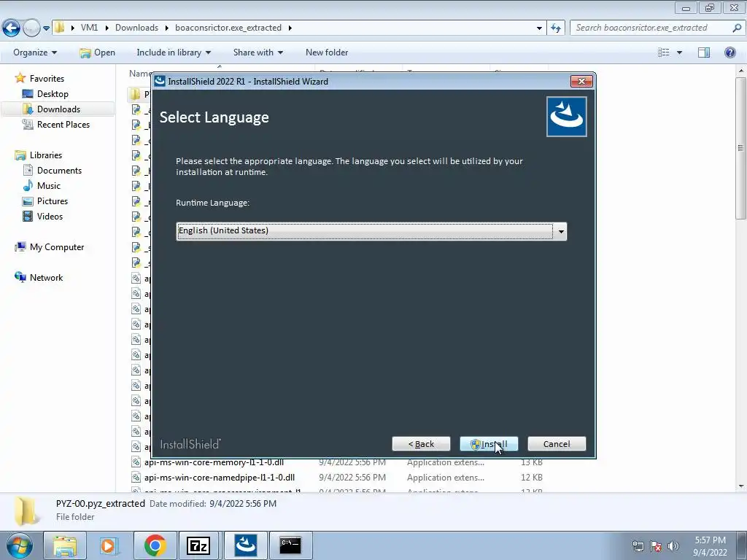Viewport: 747px width, 560px height.
Task: Refresh the Explorer folder view
Action: [556, 28]
